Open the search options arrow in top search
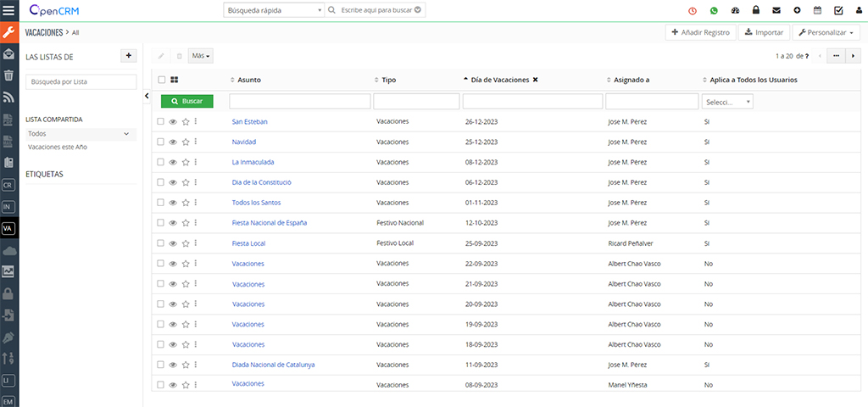The image size is (868, 407). coord(418,10)
